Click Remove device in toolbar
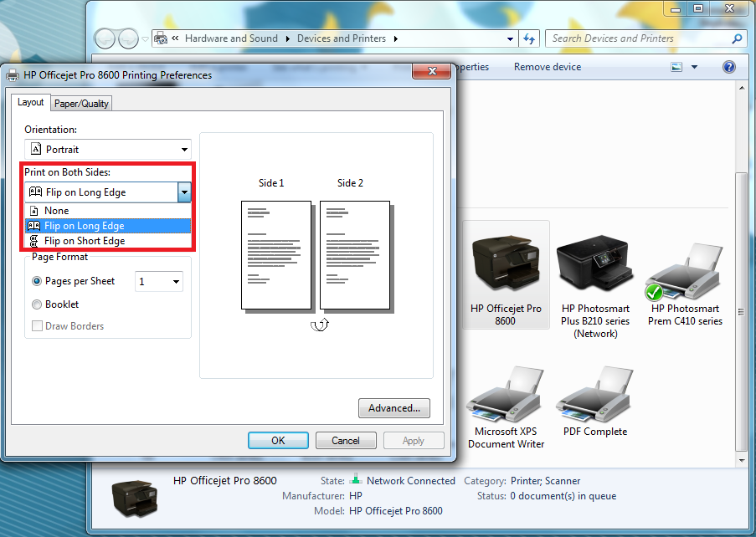 (548, 67)
